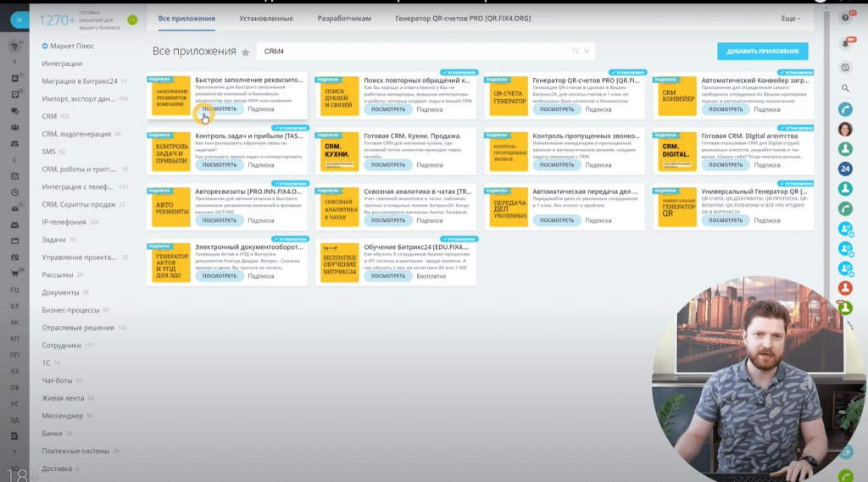The image size is (868, 482).
Task: Clear the CRM4 search text with the x icon
Action: click(587, 52)
